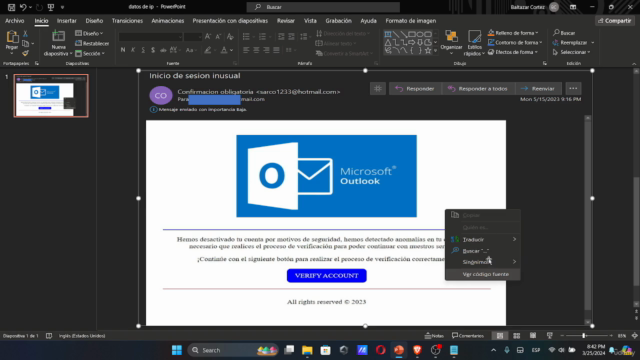This screenshot has width=640, height=360.
Task: Click the Notas button in status bar
Action: [434, 336]
